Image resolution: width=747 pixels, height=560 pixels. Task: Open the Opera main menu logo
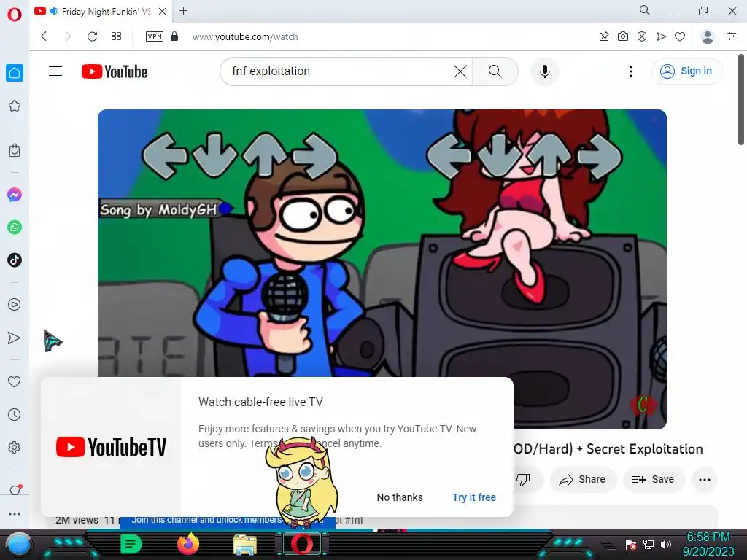pos(15,15)
